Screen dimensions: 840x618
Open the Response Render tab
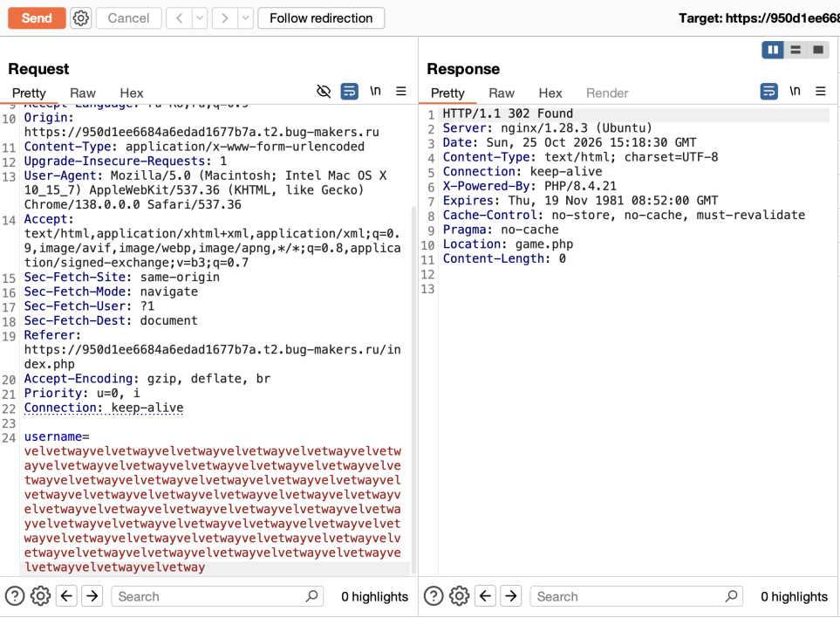(x=607, y=93)
